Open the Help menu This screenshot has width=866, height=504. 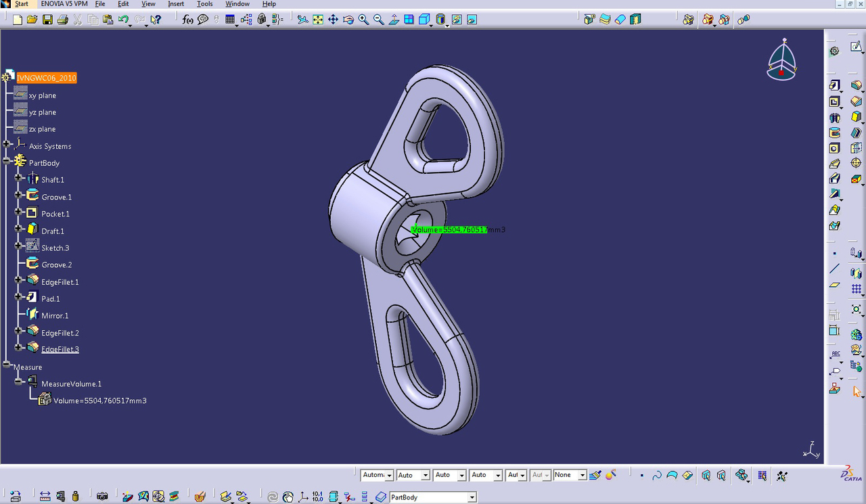269,4
